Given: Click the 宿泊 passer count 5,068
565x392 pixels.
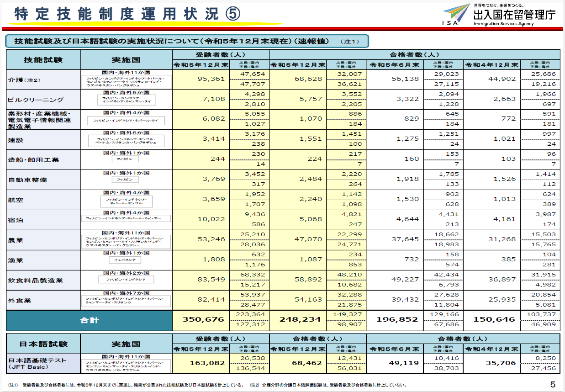Looking at the screenshot, I should pyautogui.click(x=311, y=219).
